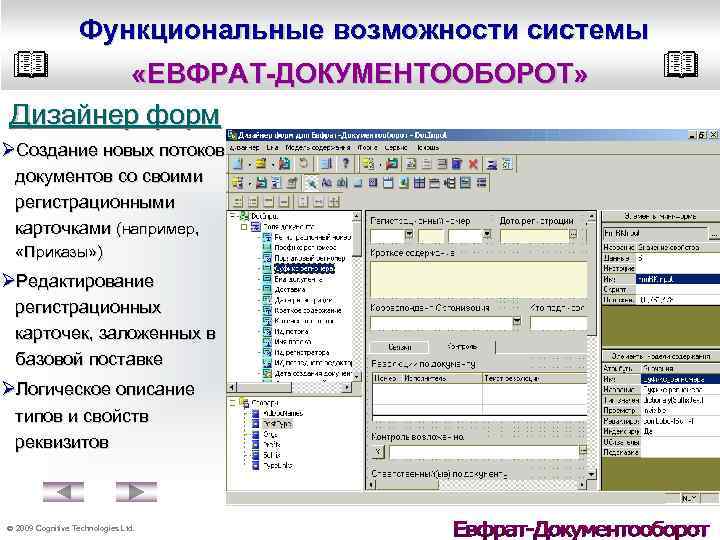Collapse the root node of fields tree
720x540 pixels.
(x=234, y=216)
